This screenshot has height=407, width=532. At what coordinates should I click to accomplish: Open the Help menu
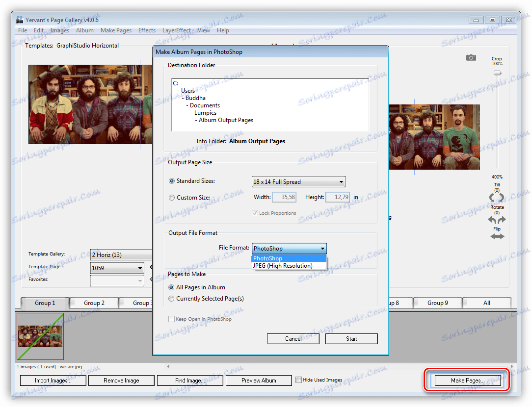pos(223,30)
